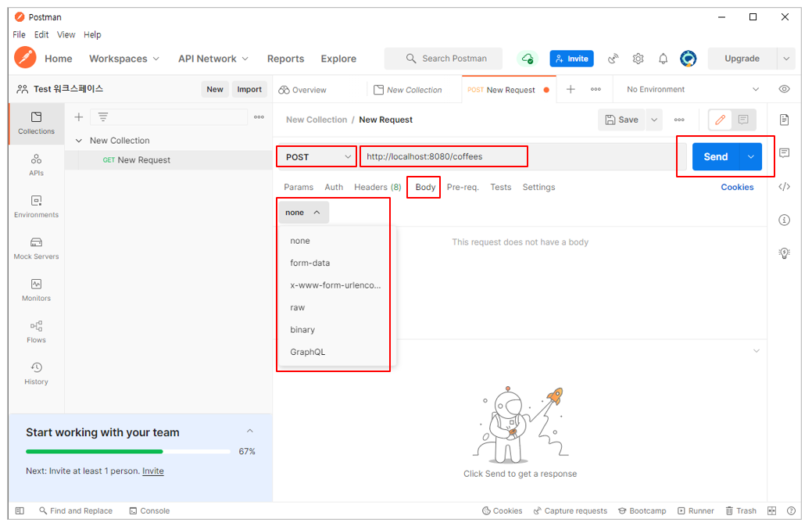Switch to build mode pencil icon

[x=720, y=120]
